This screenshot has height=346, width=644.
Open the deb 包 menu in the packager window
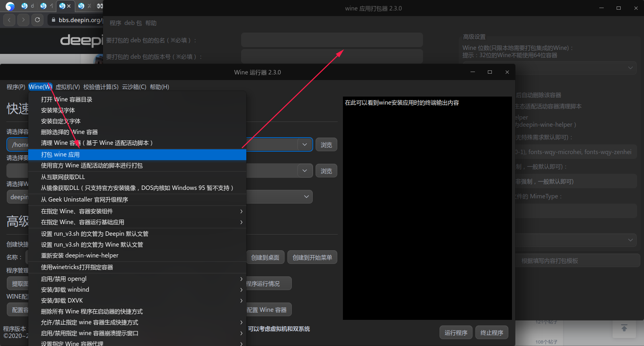point(133,23)
